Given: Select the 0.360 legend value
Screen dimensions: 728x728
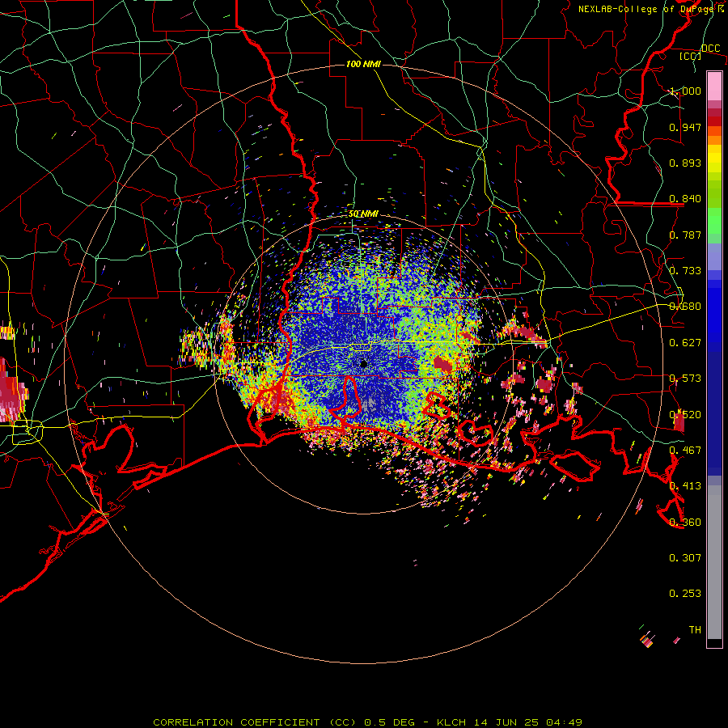Looking at the screenshot, I should [685, 523].
